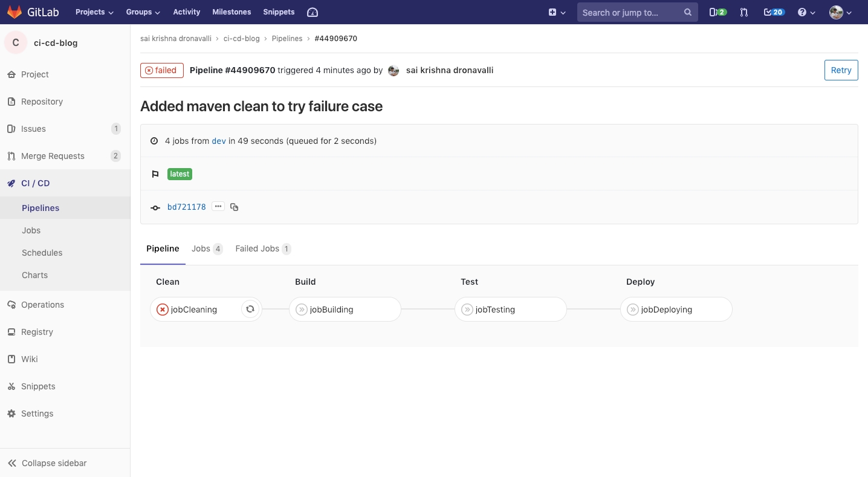Open the Help dropdown menu
Image resolution: width=868 pixels, height=477 pixels.
[x=806, y=12]
